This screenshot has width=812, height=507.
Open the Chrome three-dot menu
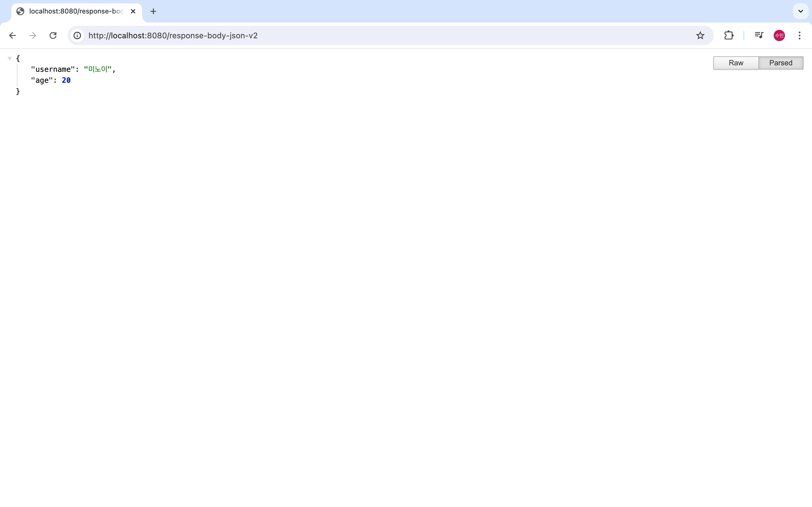click(800, 35)
